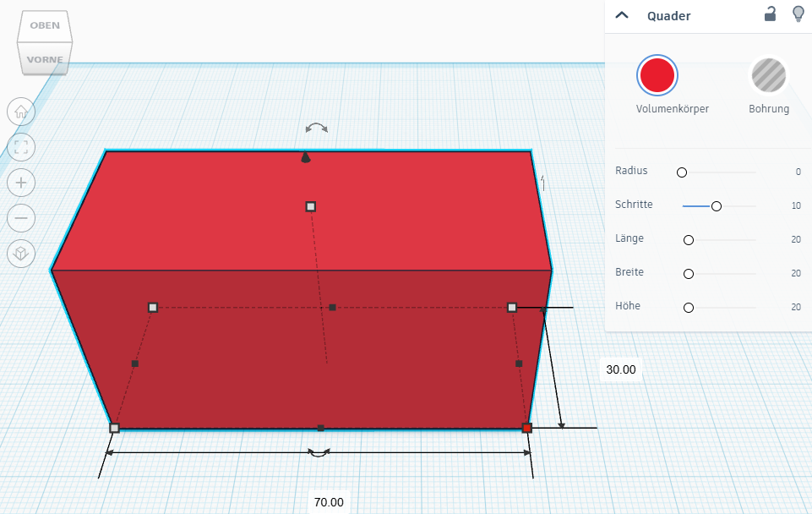Click the Länge slider handle
This screenshot has height=514, width=812.
tap(689, 240)
